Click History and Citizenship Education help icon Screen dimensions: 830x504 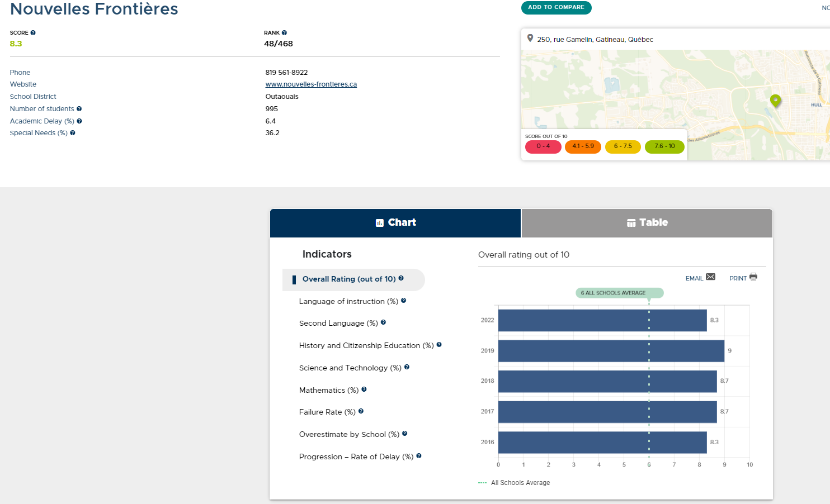(x=439, y=345)
